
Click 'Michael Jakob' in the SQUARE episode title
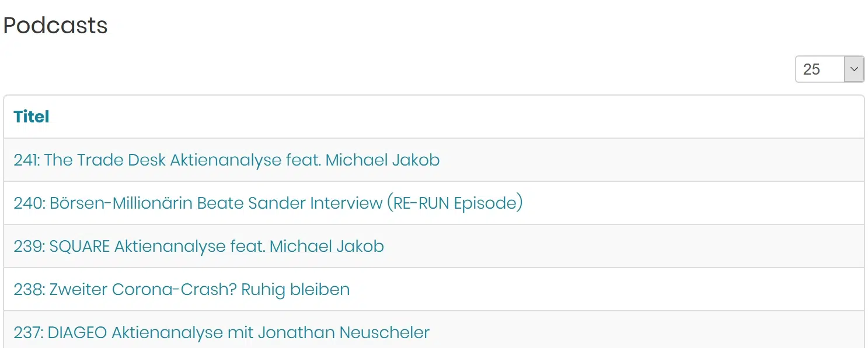[327, 246]
